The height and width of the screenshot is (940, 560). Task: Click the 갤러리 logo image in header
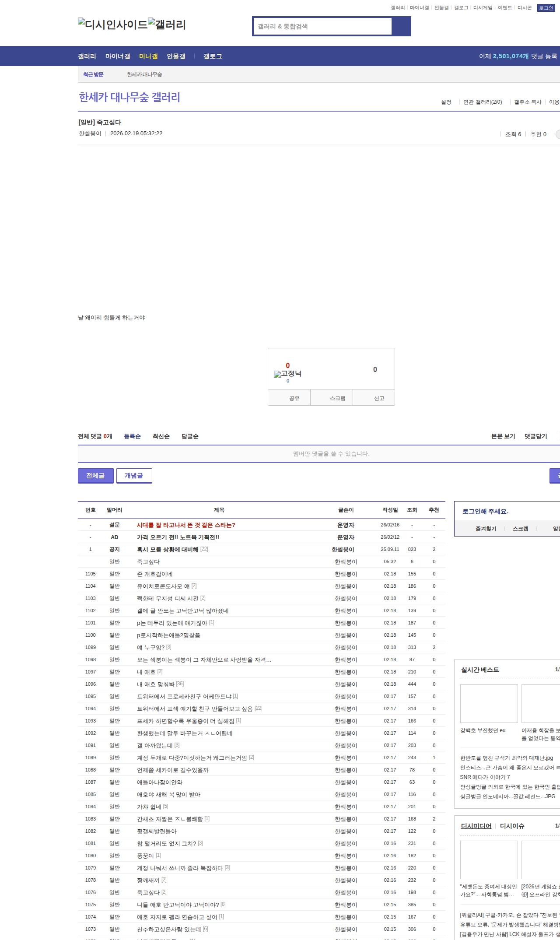click(167, 25)
